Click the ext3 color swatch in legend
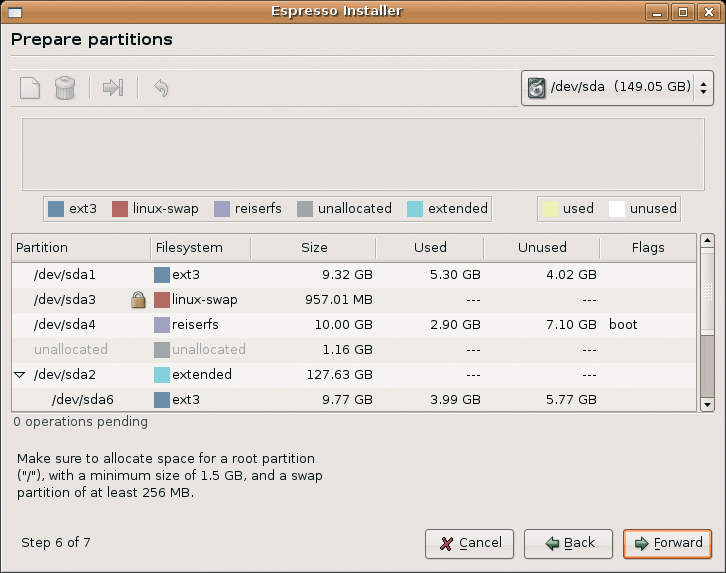This screenshot has width=726, height=573. tap(56, 209)
